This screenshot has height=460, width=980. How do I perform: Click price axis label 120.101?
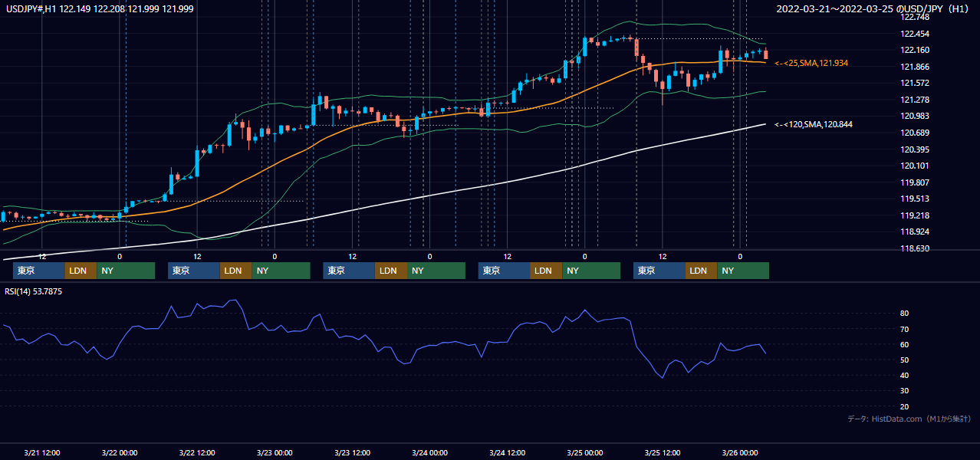click(915, 166)
